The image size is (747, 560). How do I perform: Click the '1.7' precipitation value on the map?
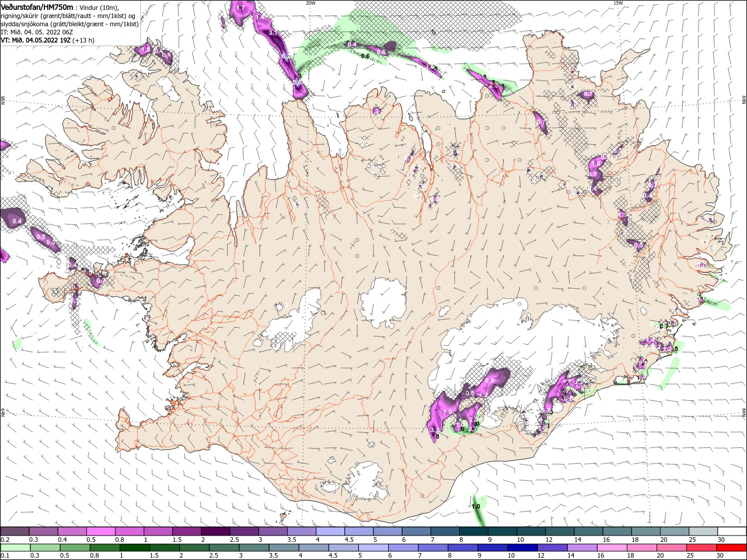[x=240, y=8]
